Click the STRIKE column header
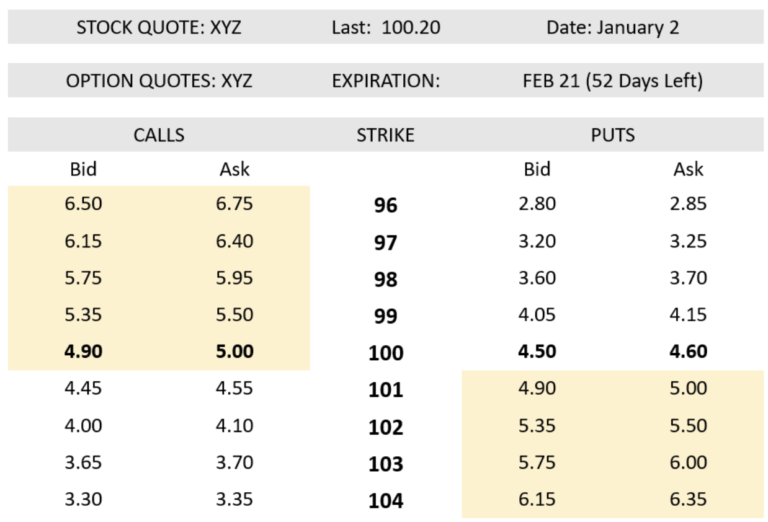 [385, 135]
